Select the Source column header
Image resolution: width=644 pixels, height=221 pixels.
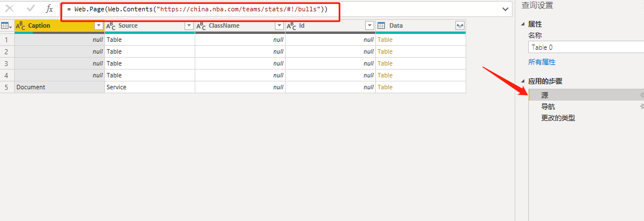(x=150, y=26)
